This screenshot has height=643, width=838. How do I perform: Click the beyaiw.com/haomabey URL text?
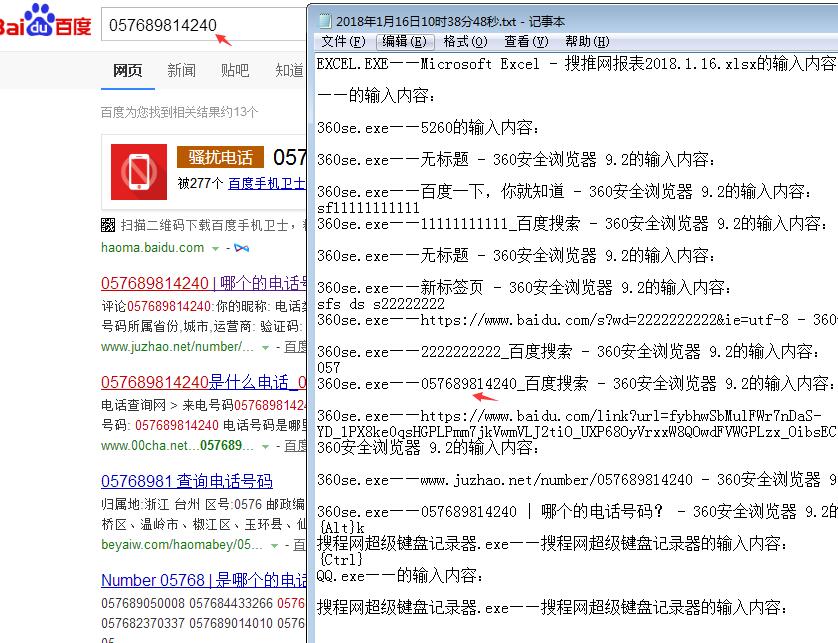pos(182,545)
